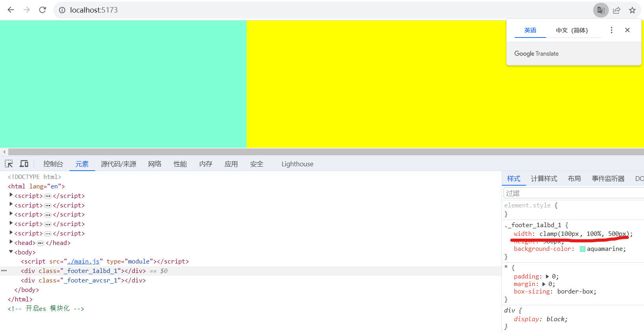644x333 pixels.
Task: Click the scrollbar left arrow
Action: 4,152
